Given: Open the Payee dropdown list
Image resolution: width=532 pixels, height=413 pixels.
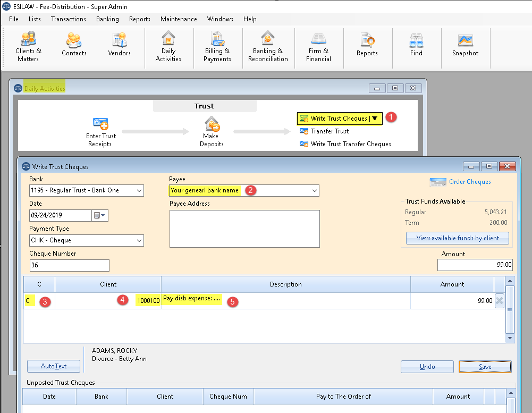Looking at the screenshot, I should pos(315,191).
